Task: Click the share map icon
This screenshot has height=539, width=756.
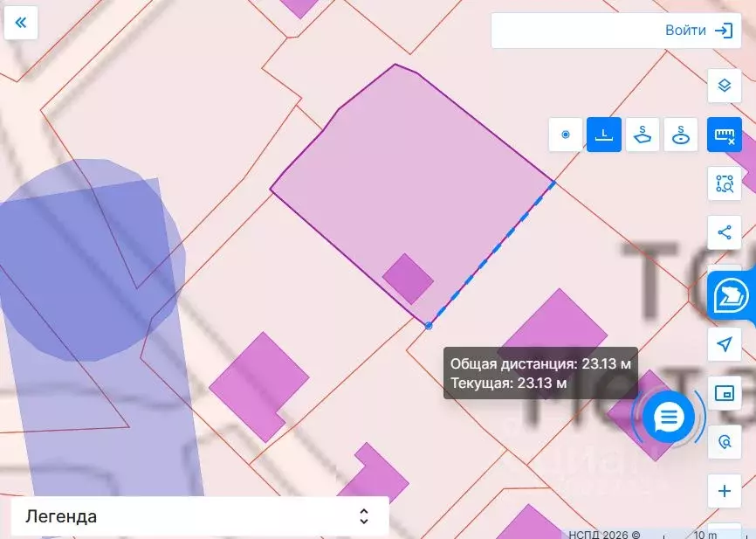Action: [724, 232]
